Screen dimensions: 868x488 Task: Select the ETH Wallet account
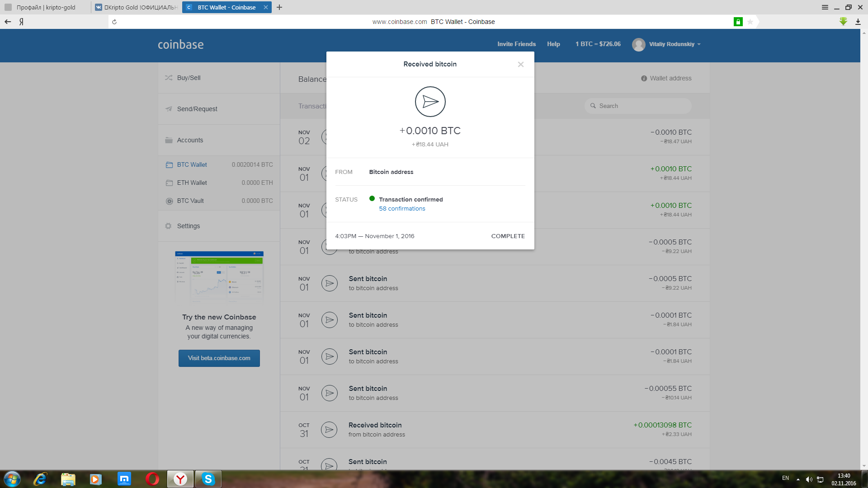point(192,183)
